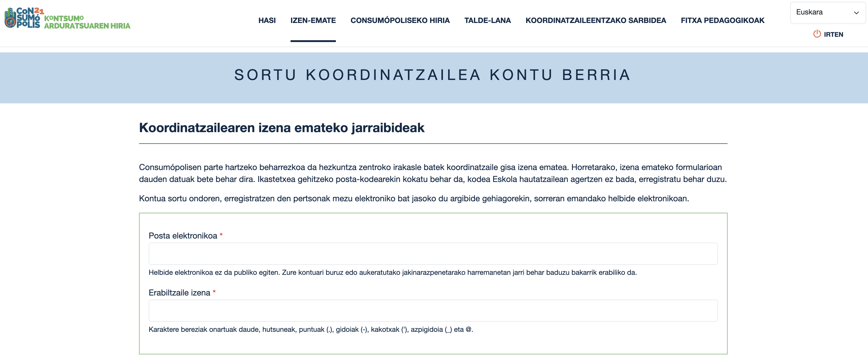Click the red asterisk next to Posta elektronikoa
The width and height of the screenshot is (868, 358).
(221, 235)
